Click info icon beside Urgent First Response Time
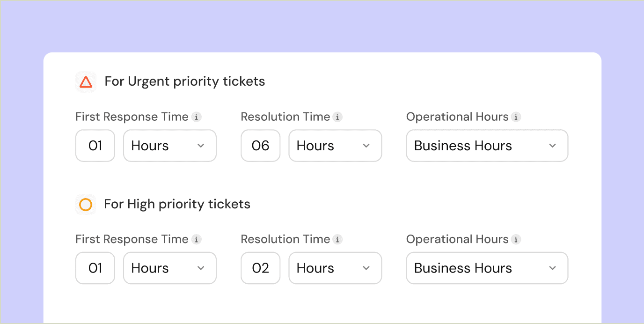Screen dimensions: 644x324 click(197, 117)
